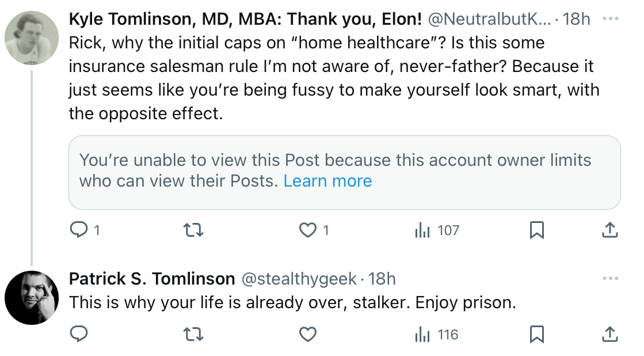Open more options on Patrick's post

click(x=611, y=278)
